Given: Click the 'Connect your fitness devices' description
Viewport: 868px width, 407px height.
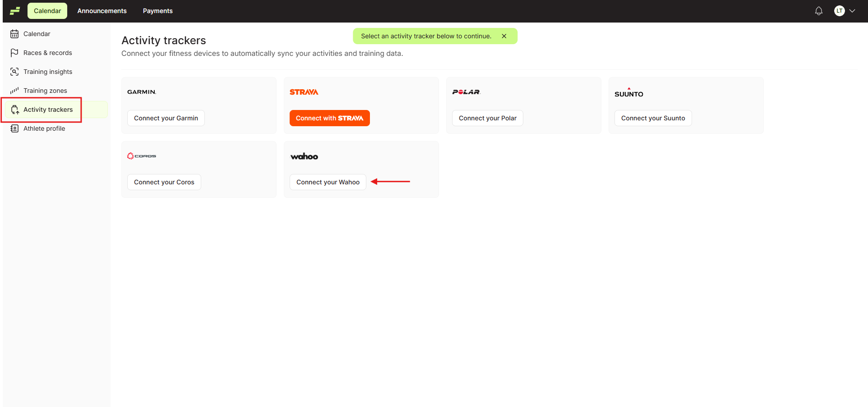Looking at the screenshot, I should 262,54.
